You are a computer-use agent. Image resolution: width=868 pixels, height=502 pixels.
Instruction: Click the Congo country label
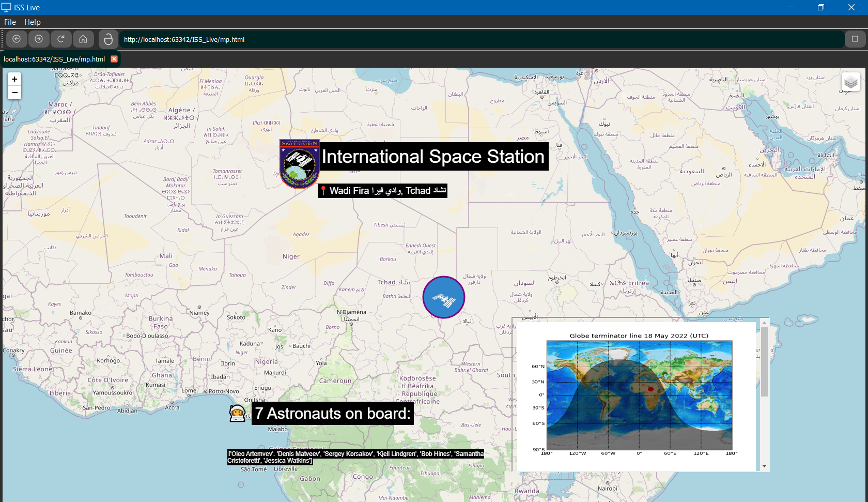[x=363, y=477]
